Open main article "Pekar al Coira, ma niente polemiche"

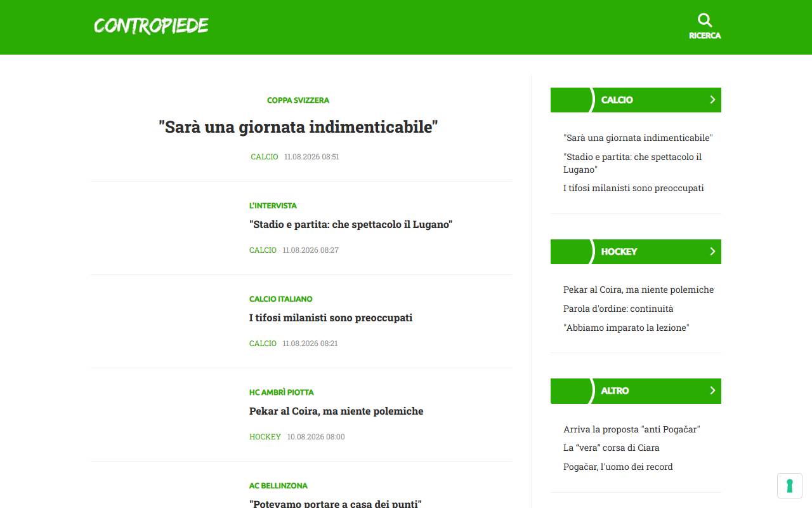click(336, 411)
